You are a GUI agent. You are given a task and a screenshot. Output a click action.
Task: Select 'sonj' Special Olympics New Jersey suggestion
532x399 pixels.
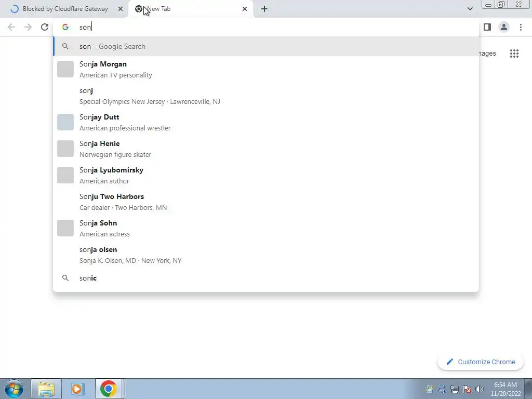(x=266, y=96)
